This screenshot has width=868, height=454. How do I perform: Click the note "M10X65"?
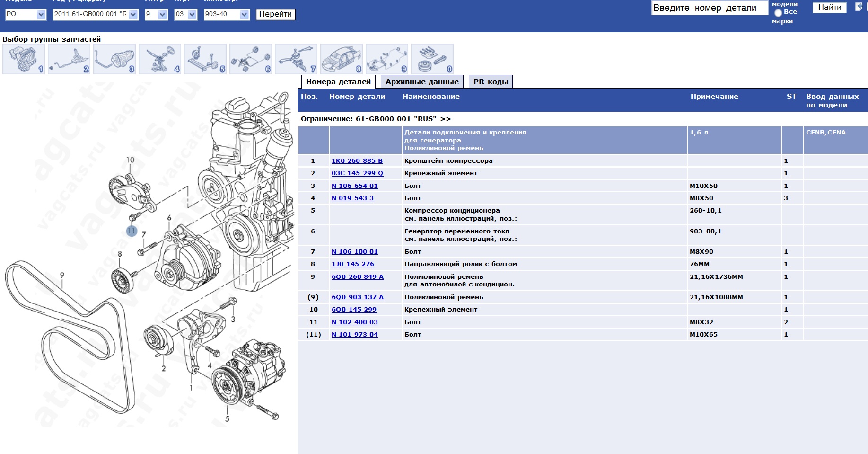(x=703, y=335)
